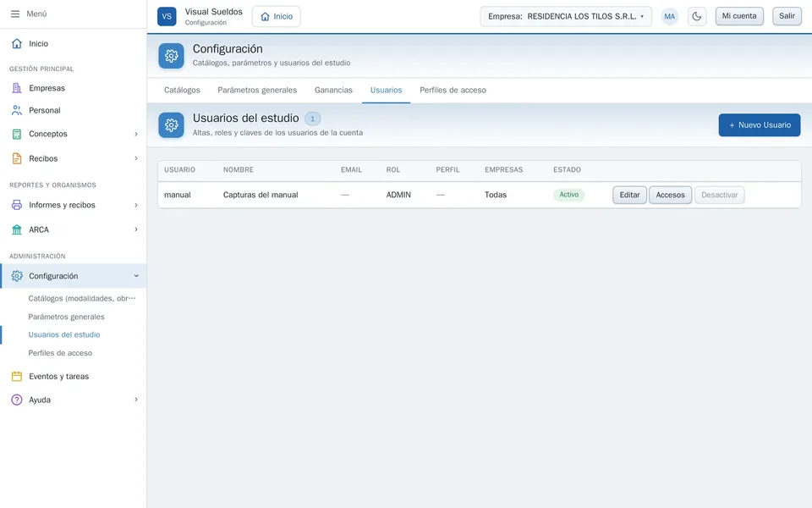Click the gear icon beside Usuarios del estudio
The image size is (812, 508).
click(172, 125)
